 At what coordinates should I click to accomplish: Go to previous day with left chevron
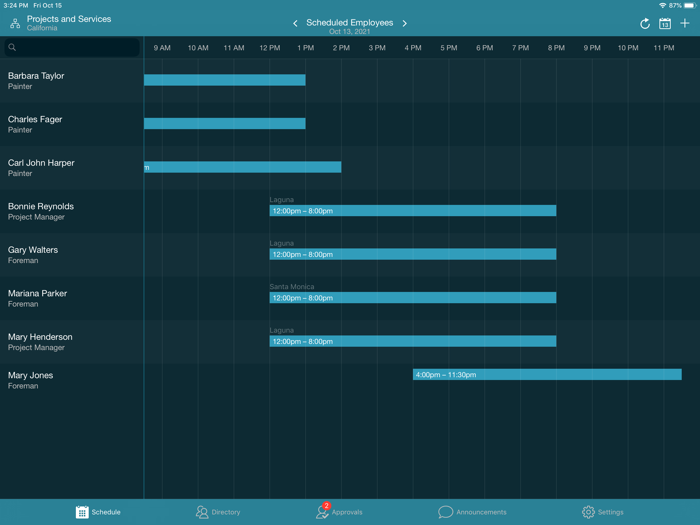point(295,23)
